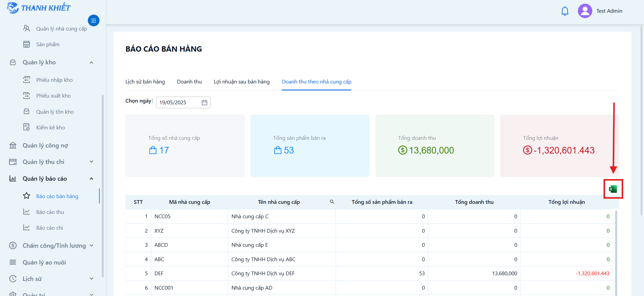Click the Tổng lợi nhuận column header
Viewport: 644px width, 296px height.
click(566, 202)
